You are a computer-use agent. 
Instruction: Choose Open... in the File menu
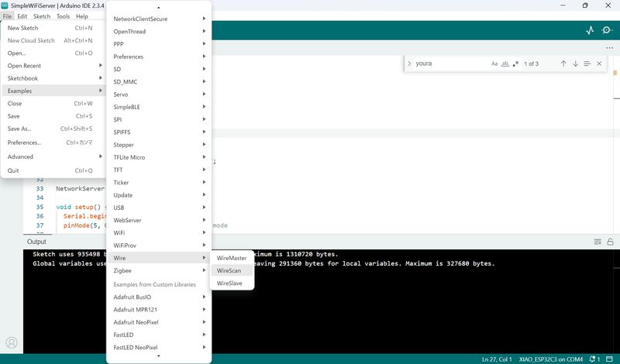(x=53, y=53)
